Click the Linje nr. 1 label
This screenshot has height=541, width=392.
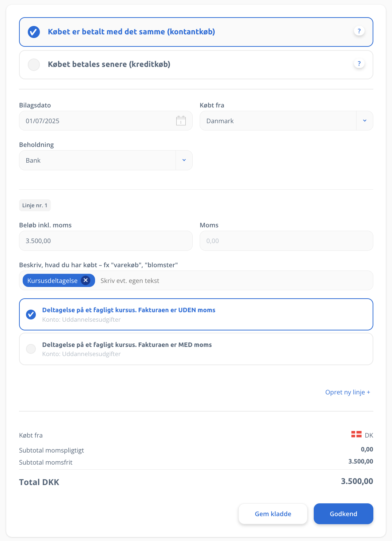point(35,205)
